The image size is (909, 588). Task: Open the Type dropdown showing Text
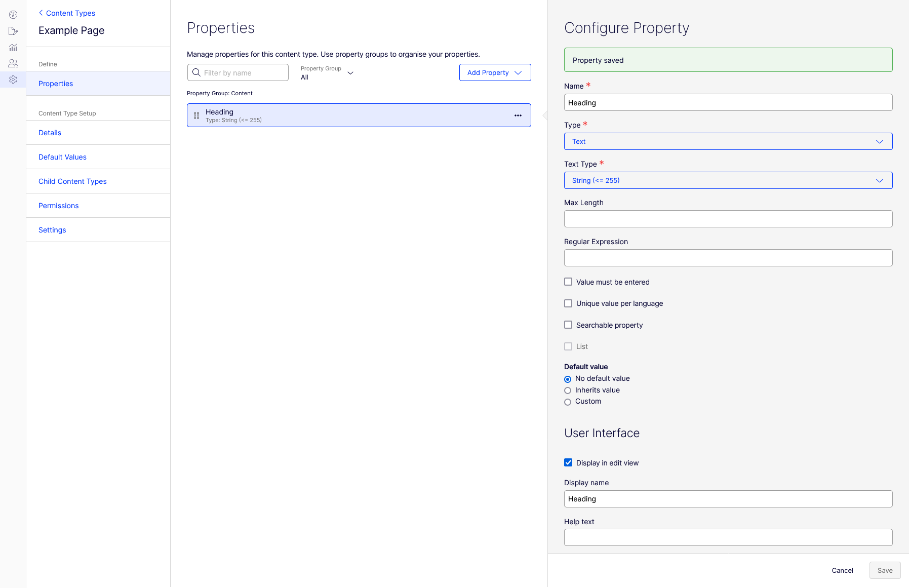(x=728, y=141)
